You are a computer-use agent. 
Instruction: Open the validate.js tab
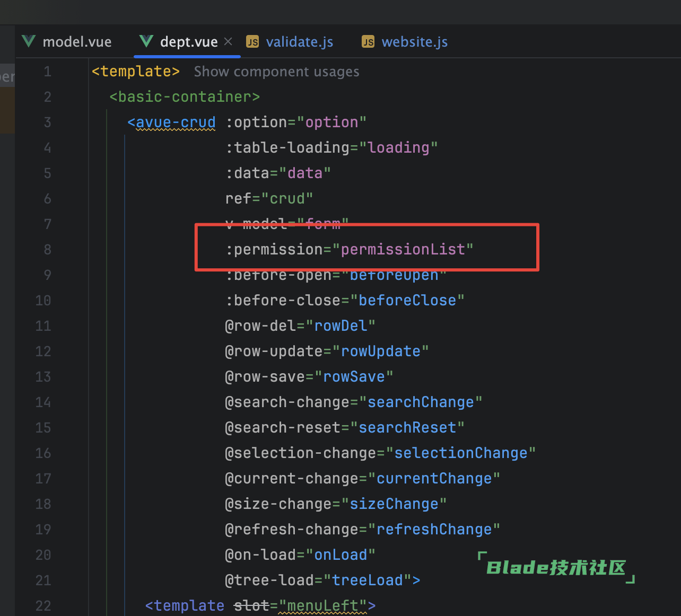tap(299, 42)
